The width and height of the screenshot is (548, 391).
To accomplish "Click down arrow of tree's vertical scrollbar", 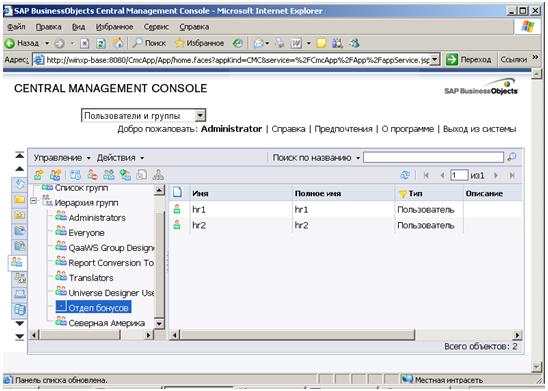I will click(159, 324).
